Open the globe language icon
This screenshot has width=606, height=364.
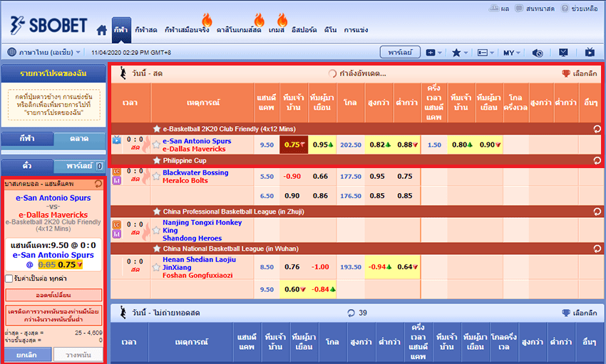(12, 52)
